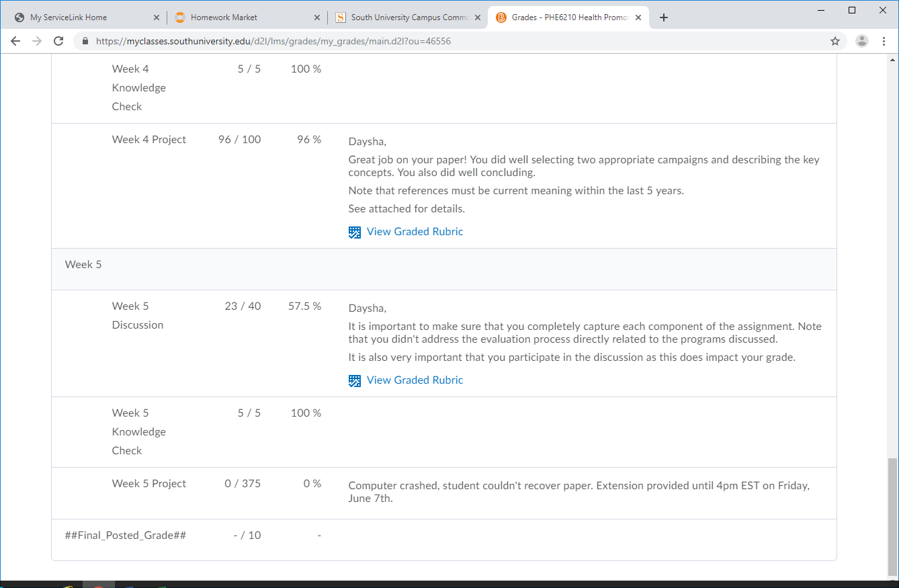Click the computer crashed extension comment
The image size is (899, 588).
click(579, 492)
